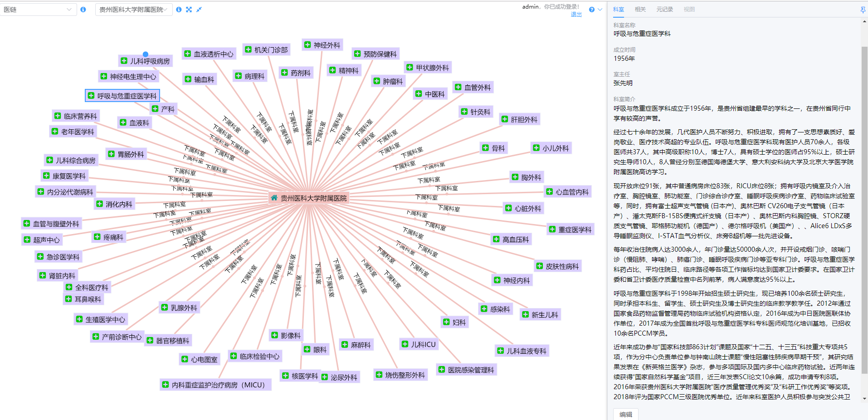Click info icon beside hospital name dropdown

179,10
